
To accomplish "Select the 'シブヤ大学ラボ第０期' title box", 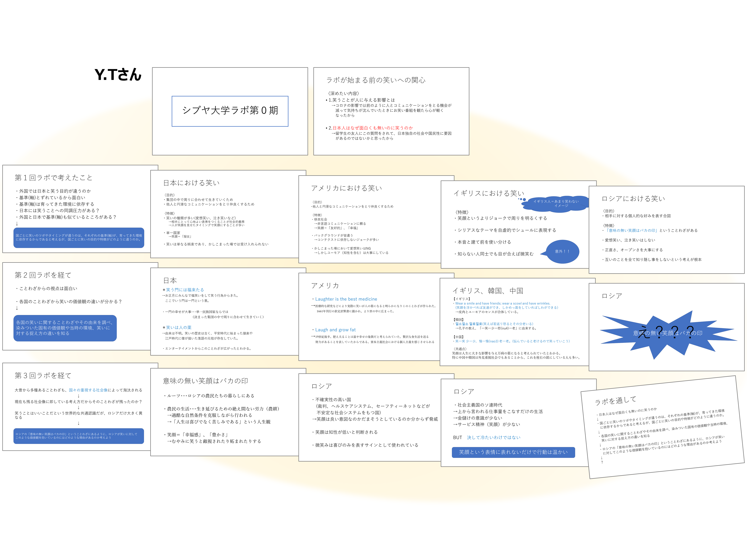I will tap(230, 111).
